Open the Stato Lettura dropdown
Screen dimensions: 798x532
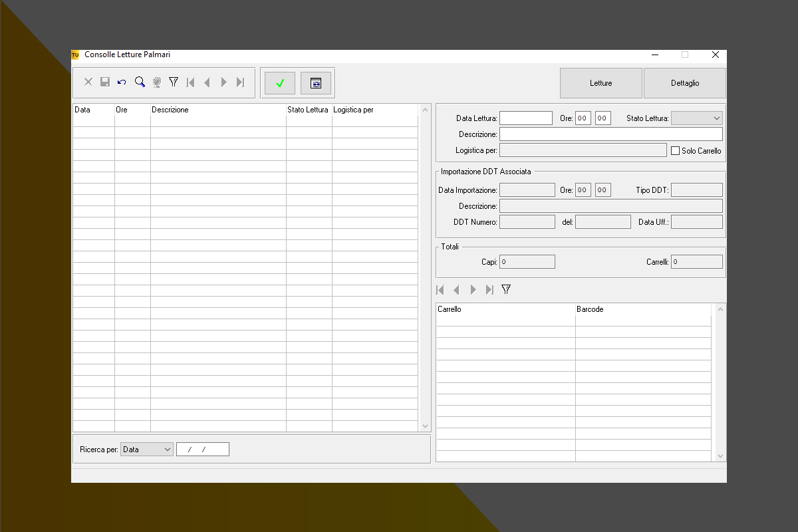tap(697, 118)
